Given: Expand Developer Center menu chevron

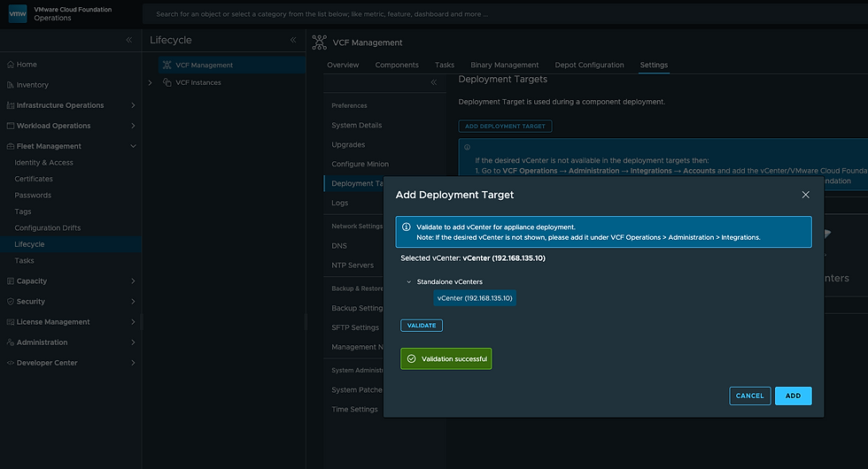Looking at the screenshot, I should tap(133, 364).
